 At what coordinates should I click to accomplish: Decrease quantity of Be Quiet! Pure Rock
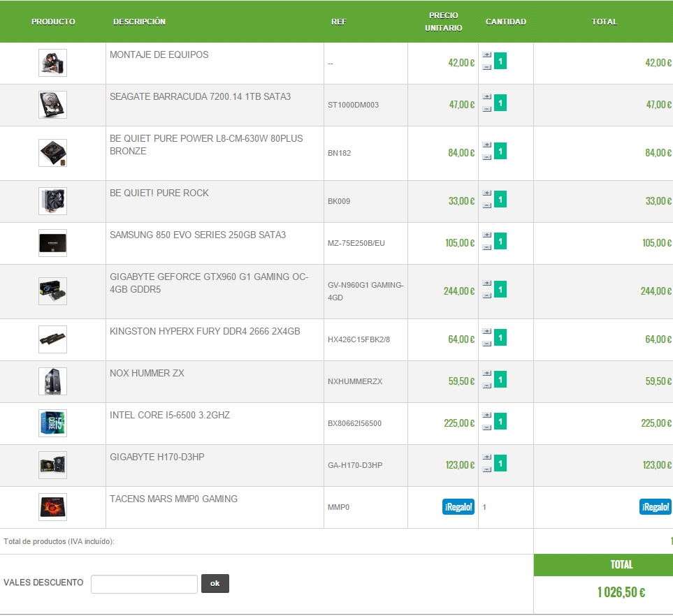486,205
